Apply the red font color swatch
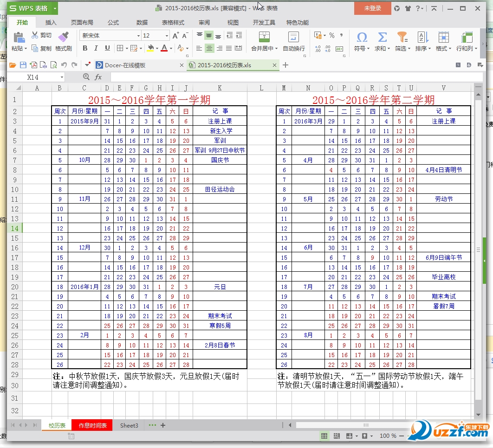Viewport: 493px width, 448px height. click(x=164, y=48)
